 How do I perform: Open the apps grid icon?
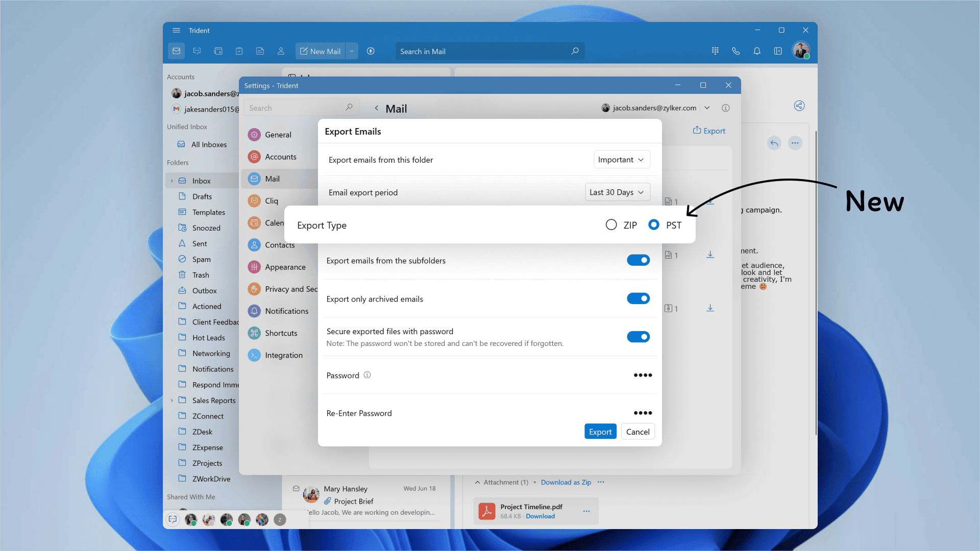pyautogui.click(x=715, y=51)
